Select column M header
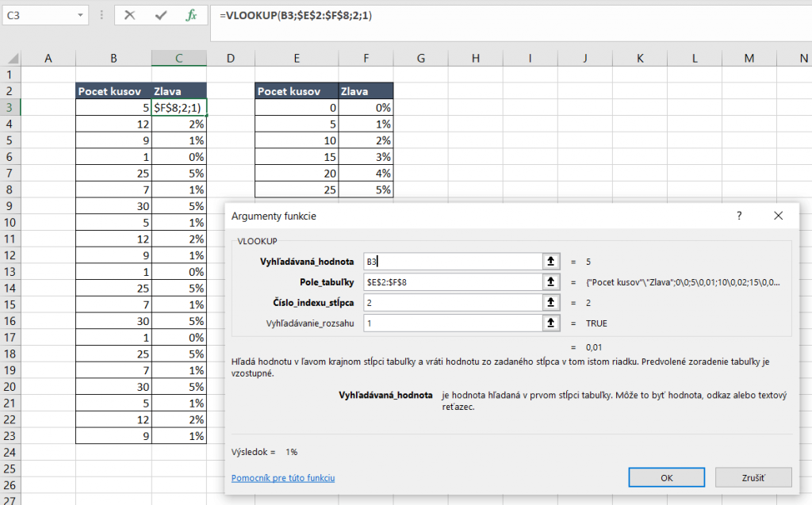Image resolution: width=812 pixels, height=505 pixels. 749,59
